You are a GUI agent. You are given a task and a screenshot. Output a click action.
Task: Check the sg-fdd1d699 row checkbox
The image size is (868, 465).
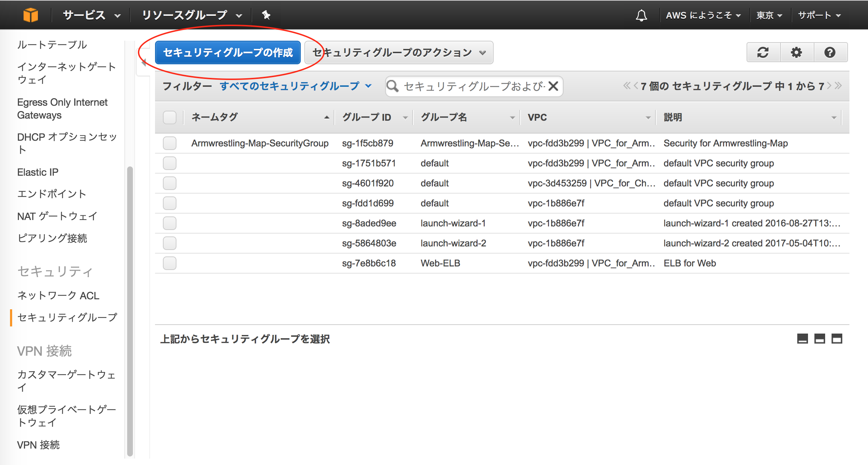(170, 203)
